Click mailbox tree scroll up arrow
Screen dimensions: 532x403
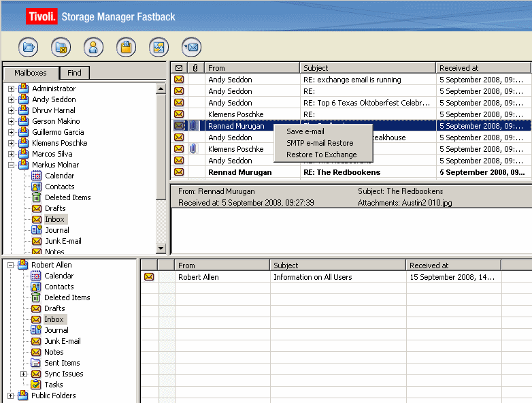click(161, 89)
